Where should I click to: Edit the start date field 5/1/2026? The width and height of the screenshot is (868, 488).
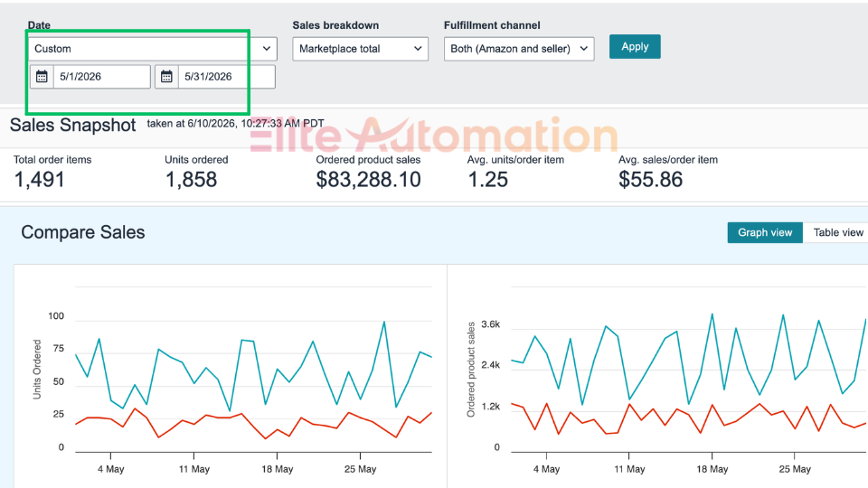pos(102,77)
